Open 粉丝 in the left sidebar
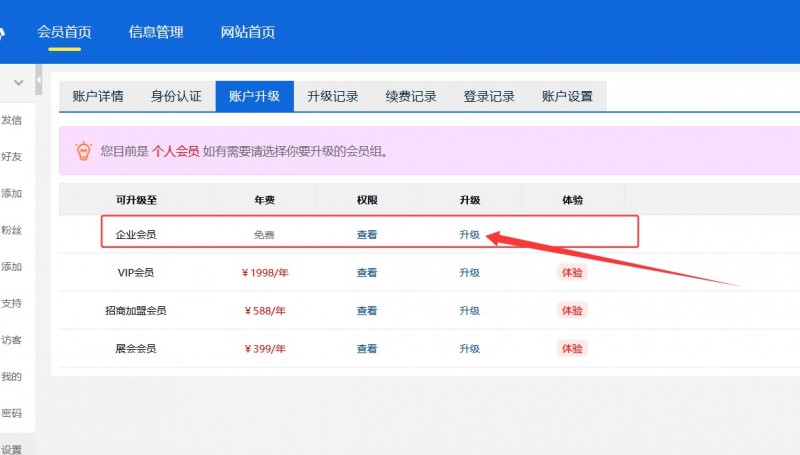800x455 pixels. 11,230
